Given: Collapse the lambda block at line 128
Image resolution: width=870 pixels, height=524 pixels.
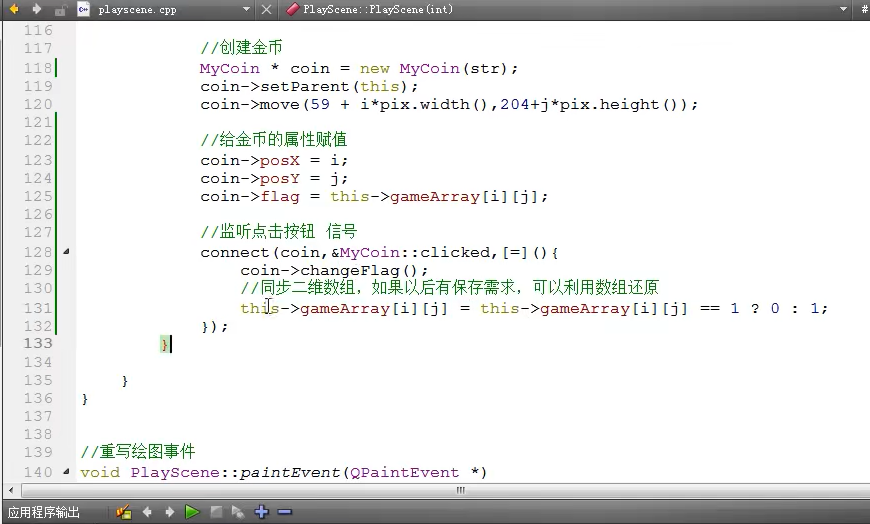Looking at the screenshot, I should [x=66, y=251].
